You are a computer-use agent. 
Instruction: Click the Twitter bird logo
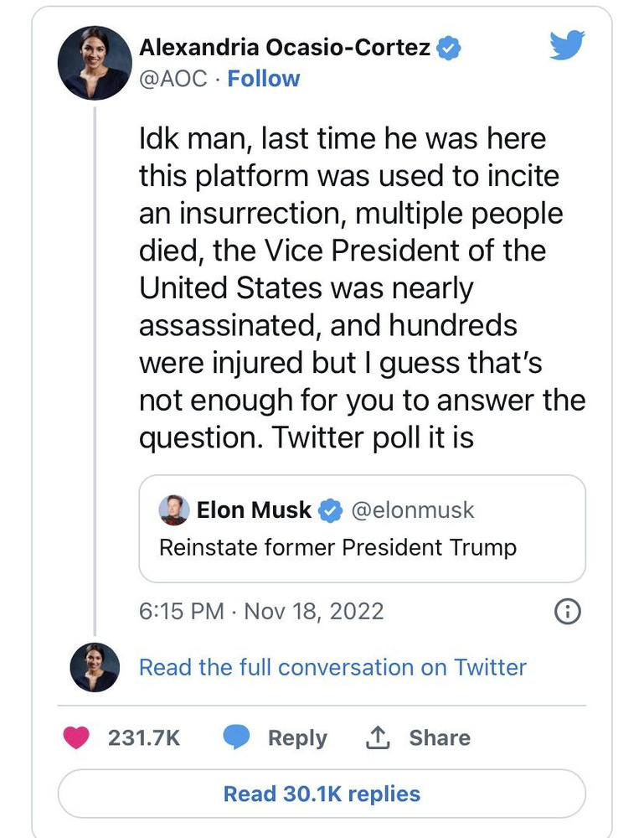[x=567, y=45]
